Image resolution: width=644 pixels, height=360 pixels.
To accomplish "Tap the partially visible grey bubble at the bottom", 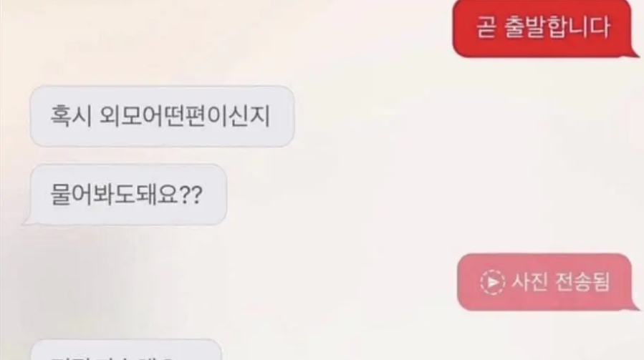I will (x=127, y=350).
